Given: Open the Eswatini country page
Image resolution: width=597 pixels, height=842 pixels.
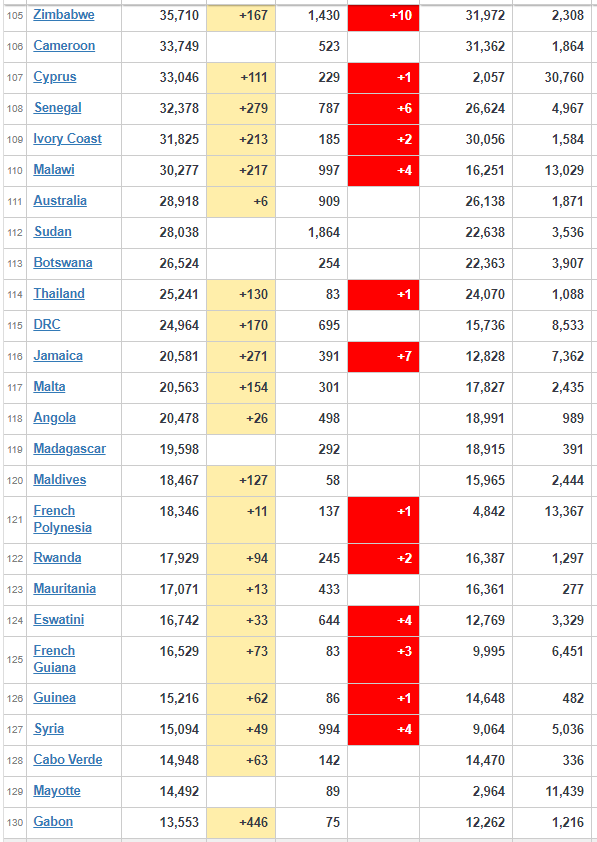Looking at the screenshot, I should tap(59, 620).
